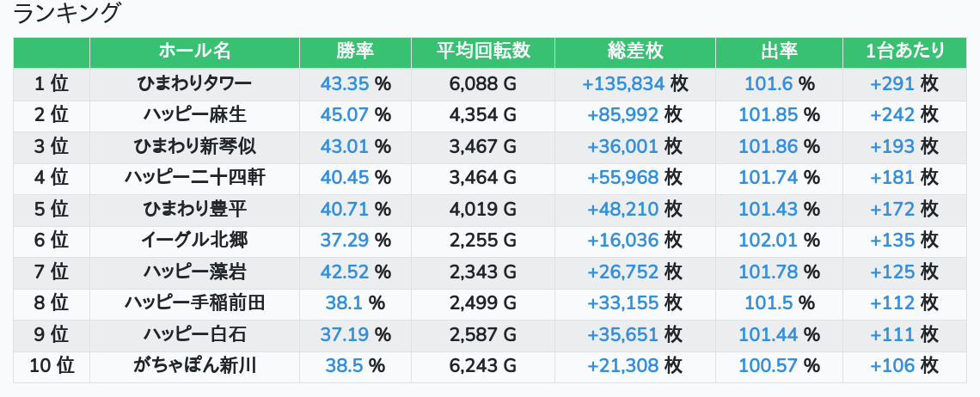Select the 総差枚 column header
The width and height of the screenshot is (980, 397).
[x=634, y=52]
